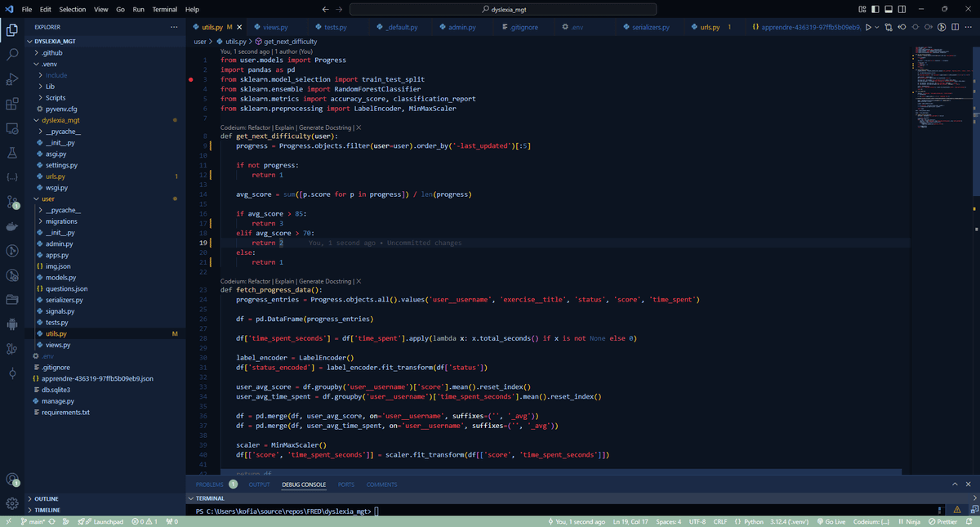Select Python language mode in status bar
980x527 pixels.
tap(753, 521)
